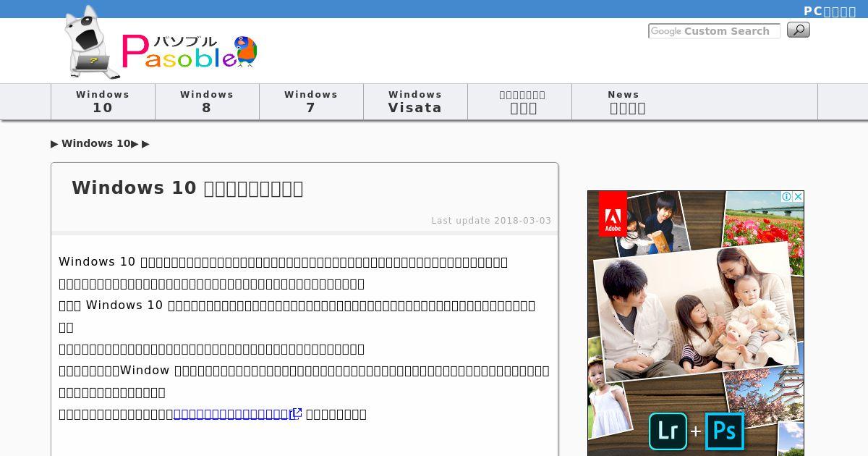Click the Windows 10 breadcrumb link

pos(96,143)
